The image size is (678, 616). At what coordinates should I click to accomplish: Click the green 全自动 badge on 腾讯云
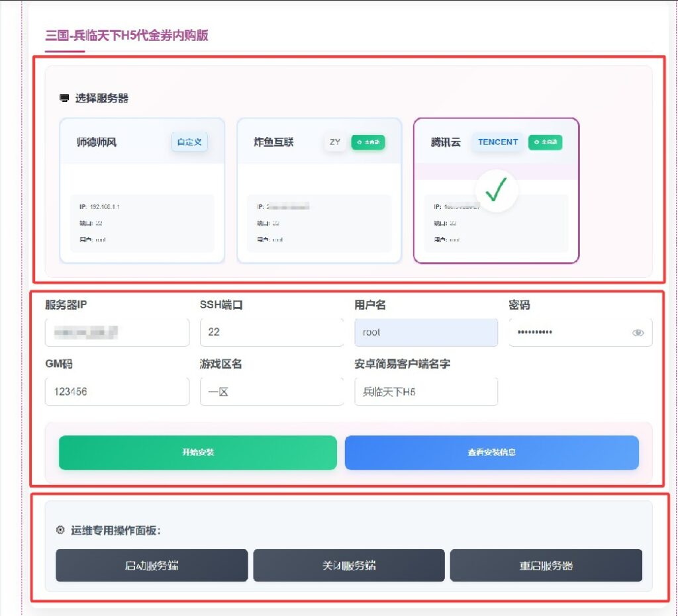pyautogui.click(x=545, y=142)
